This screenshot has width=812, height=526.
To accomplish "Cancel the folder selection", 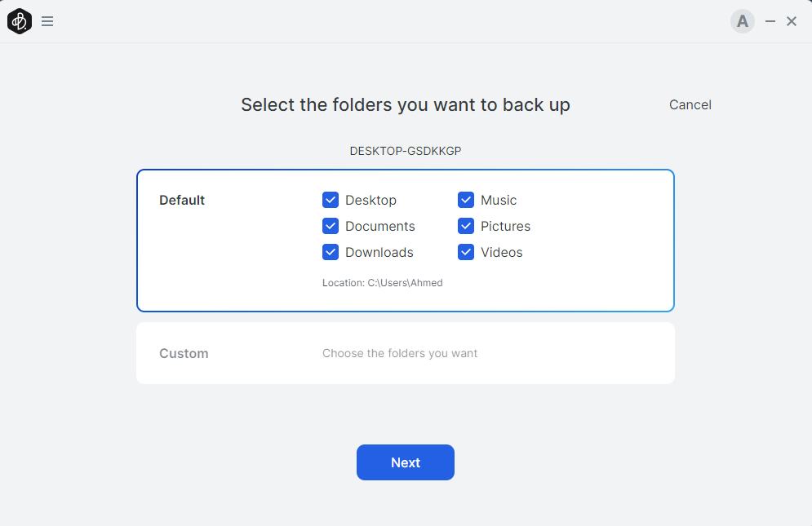I will coord(690,104).
